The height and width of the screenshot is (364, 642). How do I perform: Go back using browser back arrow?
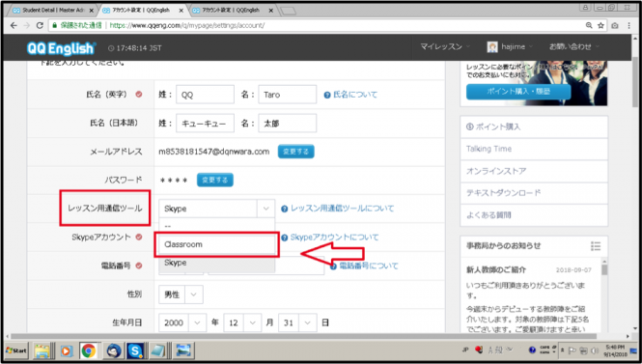(x=14, y=25)
